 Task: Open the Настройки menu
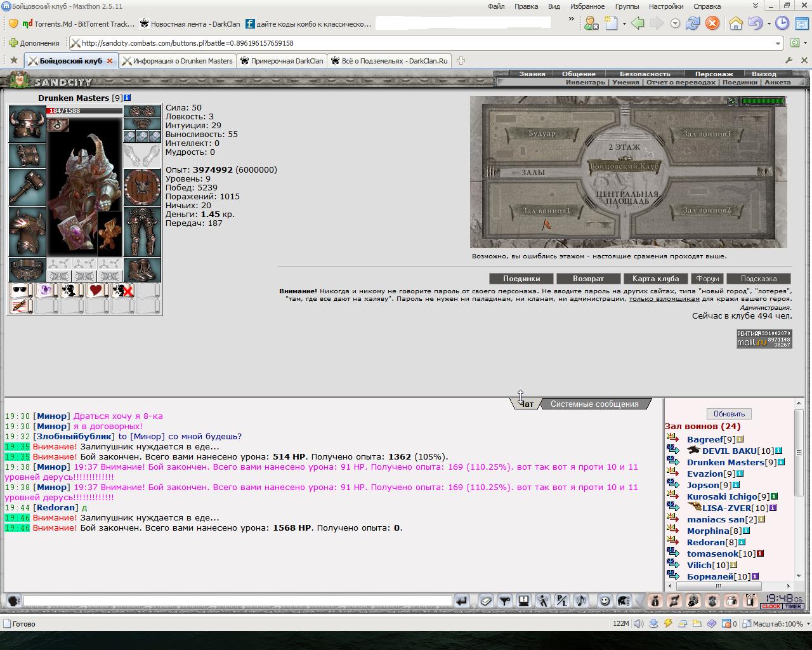tap(666, 6)
